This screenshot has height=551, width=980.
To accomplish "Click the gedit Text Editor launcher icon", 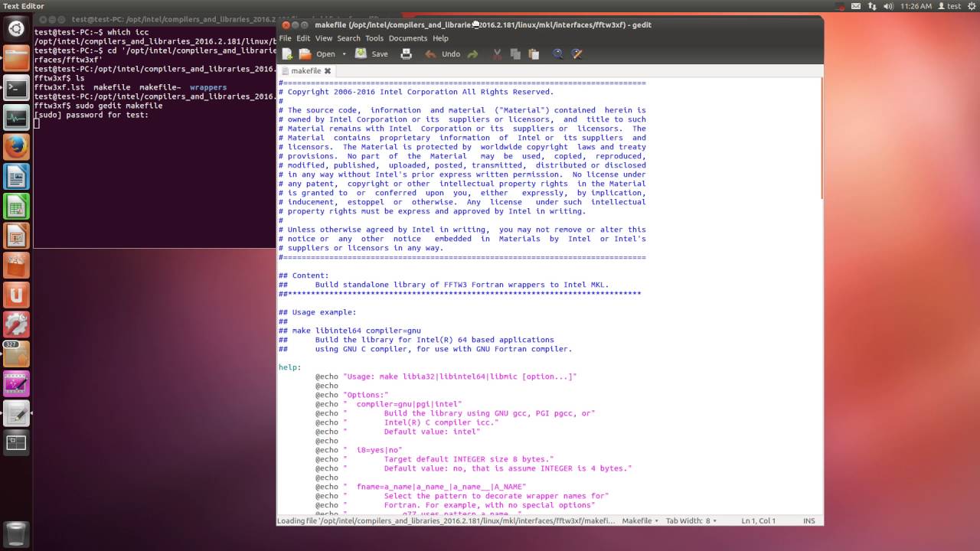I will 16,413.
